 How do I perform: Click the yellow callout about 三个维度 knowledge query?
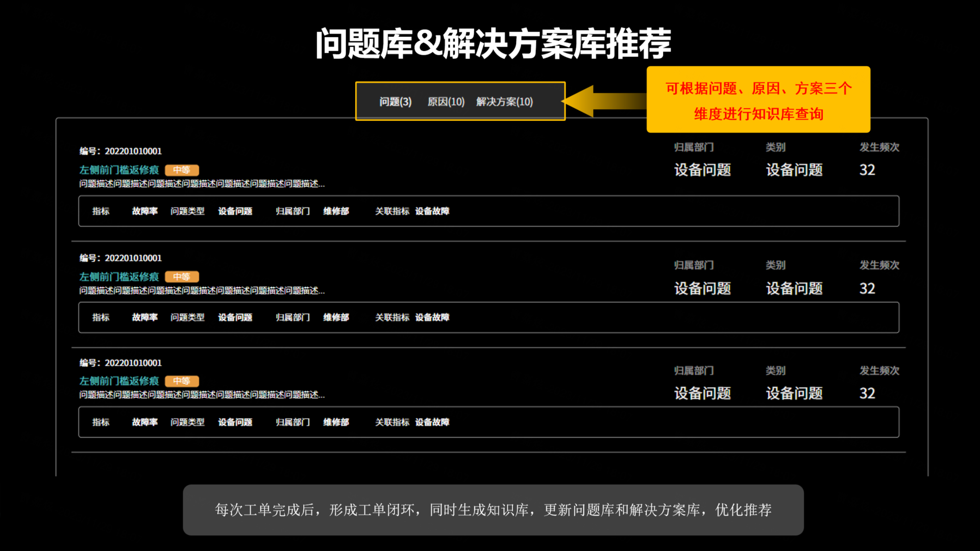[x=758, y=99]
